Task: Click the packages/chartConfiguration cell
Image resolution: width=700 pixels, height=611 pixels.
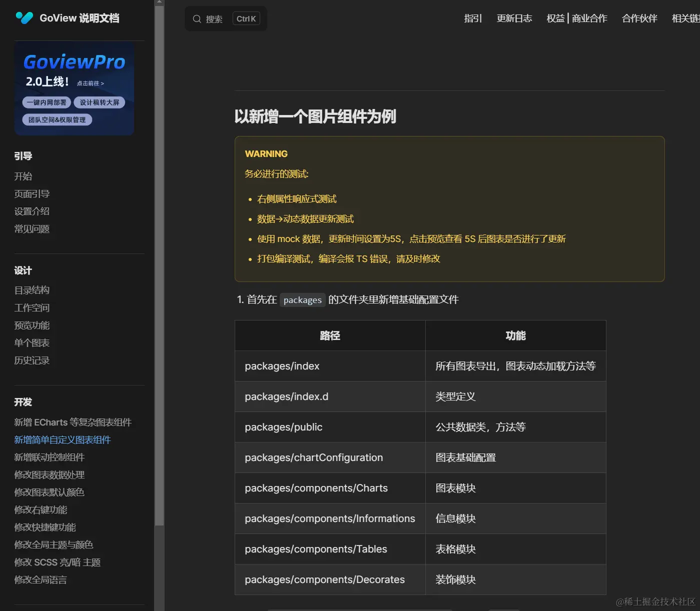Action: tap(330, 457)
